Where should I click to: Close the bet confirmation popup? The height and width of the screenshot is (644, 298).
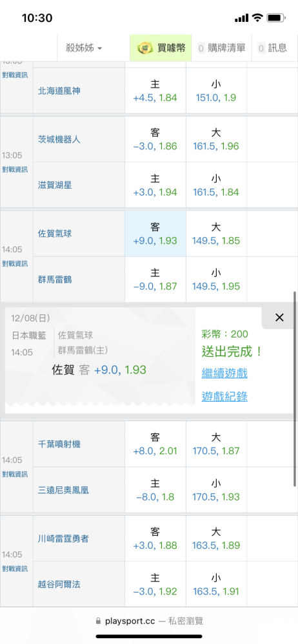point(279,317)
